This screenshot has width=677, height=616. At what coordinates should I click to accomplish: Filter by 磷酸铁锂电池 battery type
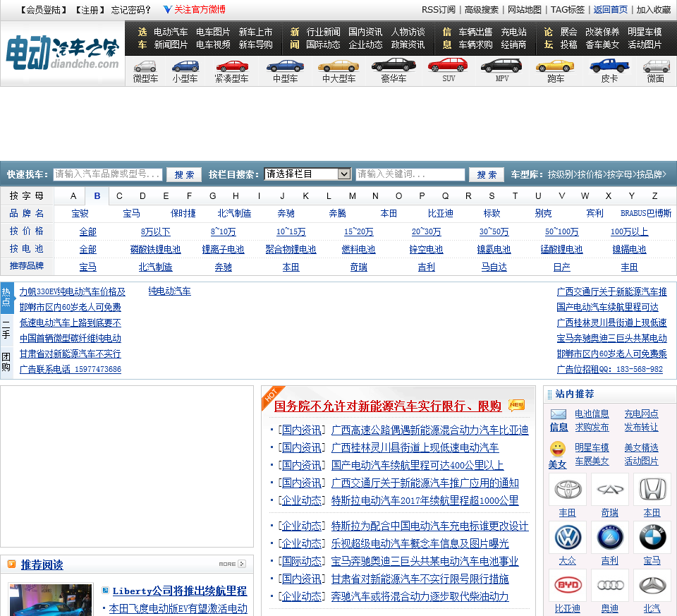155,249
